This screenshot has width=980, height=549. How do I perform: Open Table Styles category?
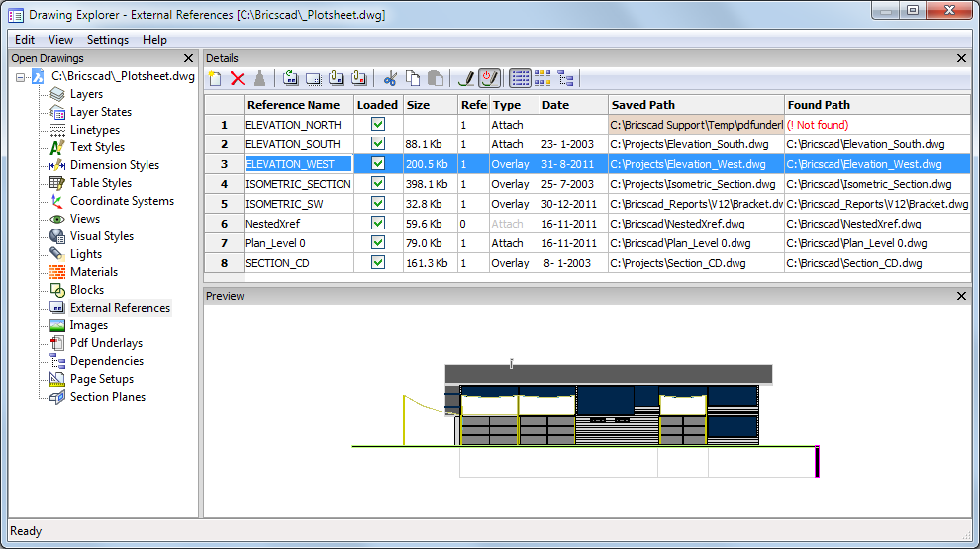[x=101, y=183]
